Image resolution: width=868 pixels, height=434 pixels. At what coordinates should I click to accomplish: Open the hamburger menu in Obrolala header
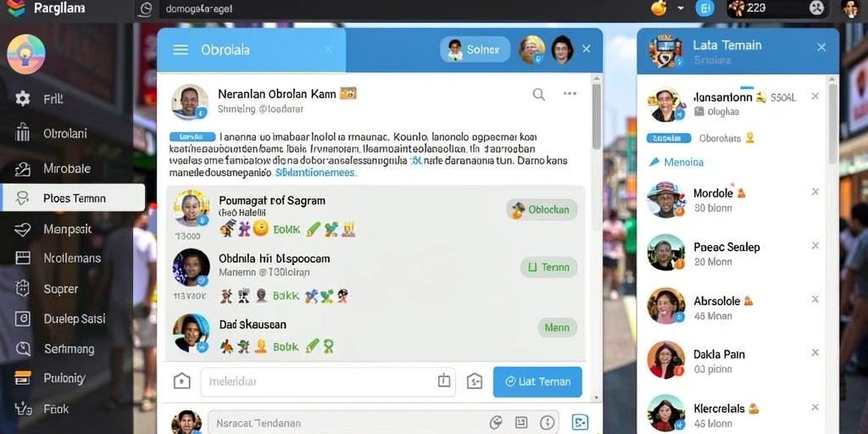(181, 50)
